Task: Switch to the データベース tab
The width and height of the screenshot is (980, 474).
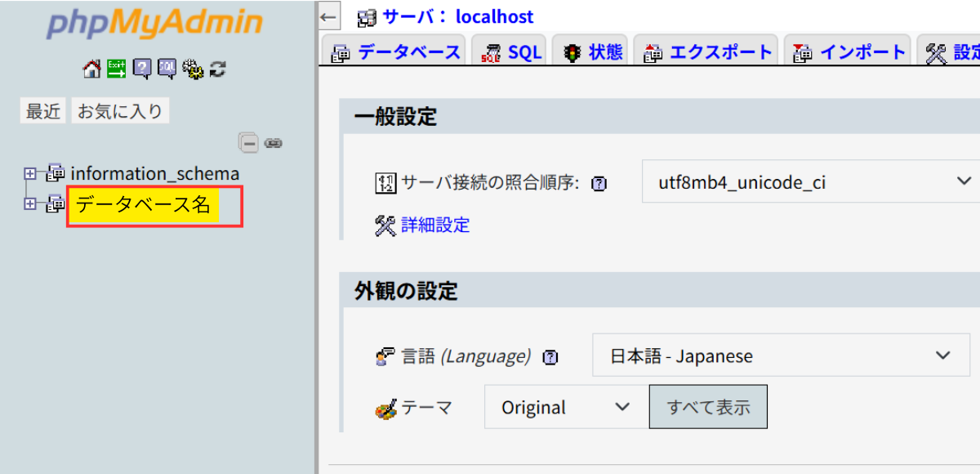Action: pos(395,53)
